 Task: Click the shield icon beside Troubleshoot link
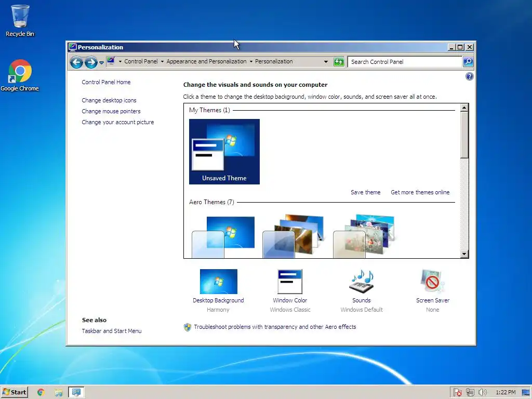tap(187, 327)
